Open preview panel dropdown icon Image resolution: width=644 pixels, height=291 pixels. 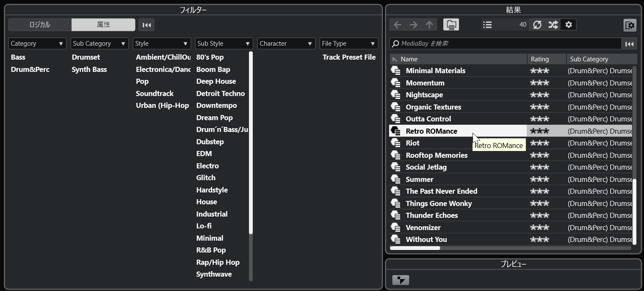pos(401,280)
